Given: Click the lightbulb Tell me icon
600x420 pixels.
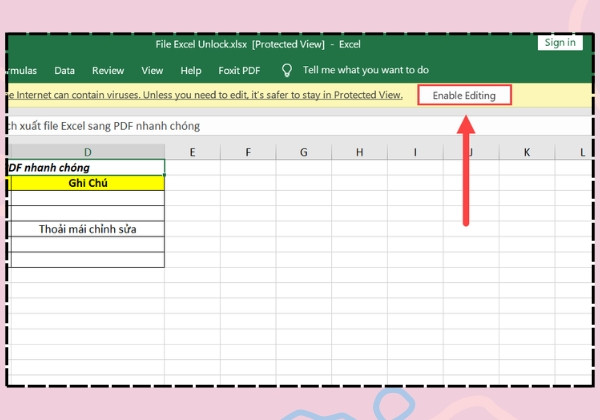Looking at the screenshot, I should point(287,70).
